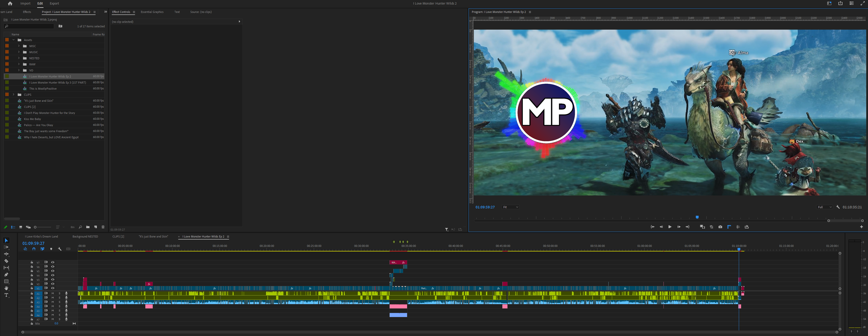This screenshot has width=868, height=336.
Task: Add a marker in the timeline
Action: pyautogui.click(x=51, y=249)
